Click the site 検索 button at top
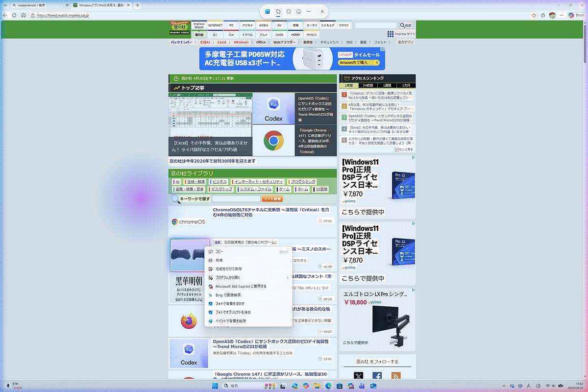Viewport: 588px width, 392px height. click(x=406, y=25)
